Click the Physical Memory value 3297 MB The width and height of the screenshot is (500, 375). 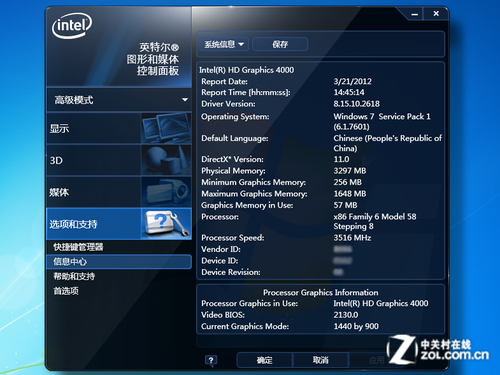click(350, 171)
